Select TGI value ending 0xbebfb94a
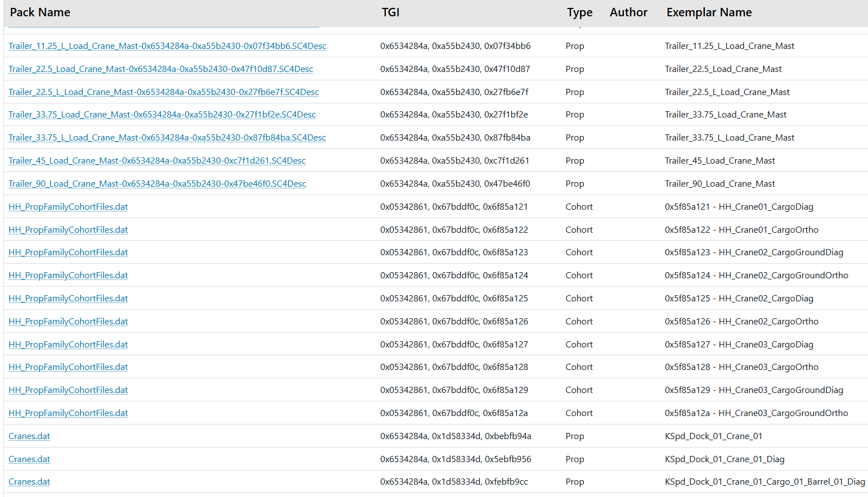This screenshot has height=497, width=868. coord(456,436)
